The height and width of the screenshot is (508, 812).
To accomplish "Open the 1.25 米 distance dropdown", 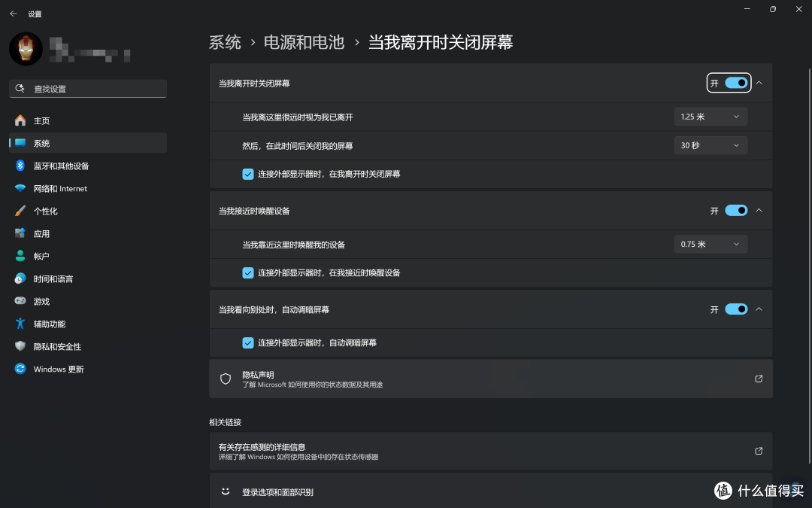I will (710, 117).
